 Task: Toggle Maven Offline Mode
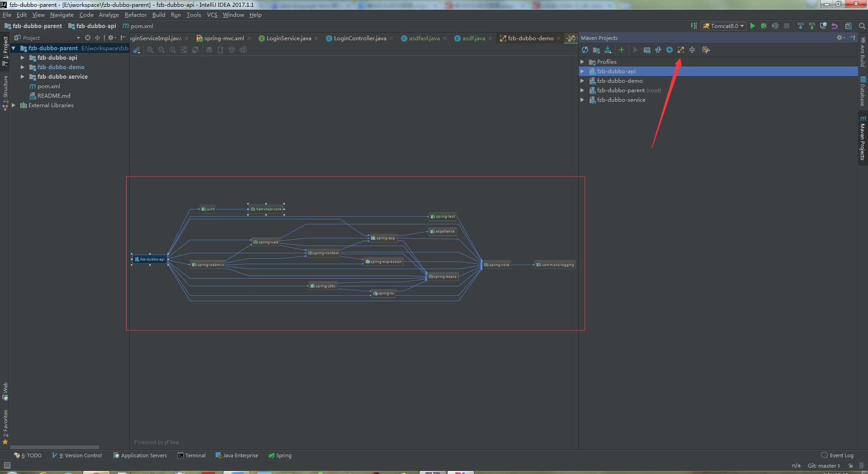click(x=658, y=50)
